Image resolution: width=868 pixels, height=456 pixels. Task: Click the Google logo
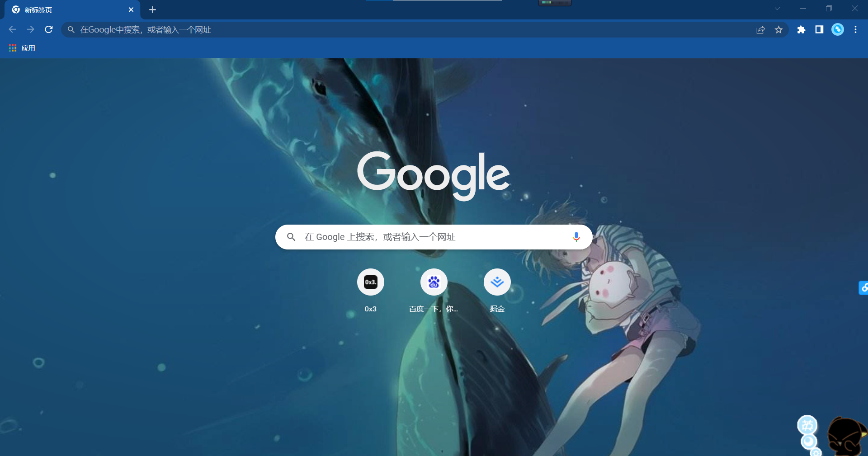tap(434, 175)
